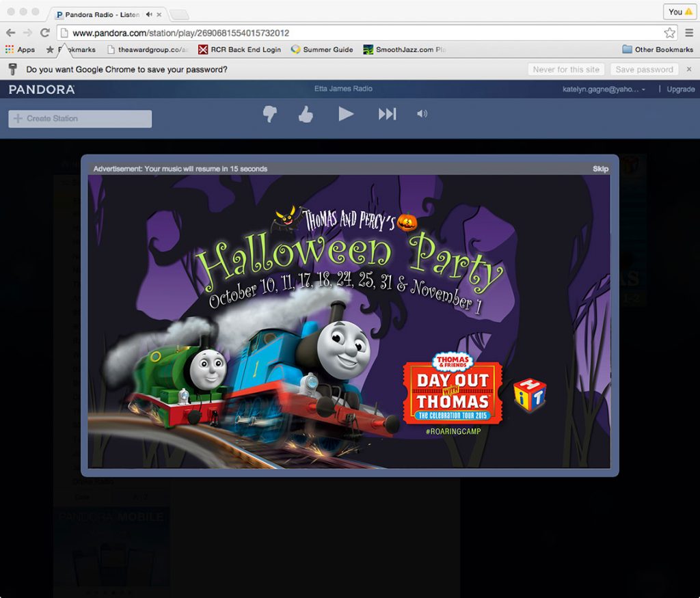
Task: Click the thumbs up icon
Action: click(306, 114)
